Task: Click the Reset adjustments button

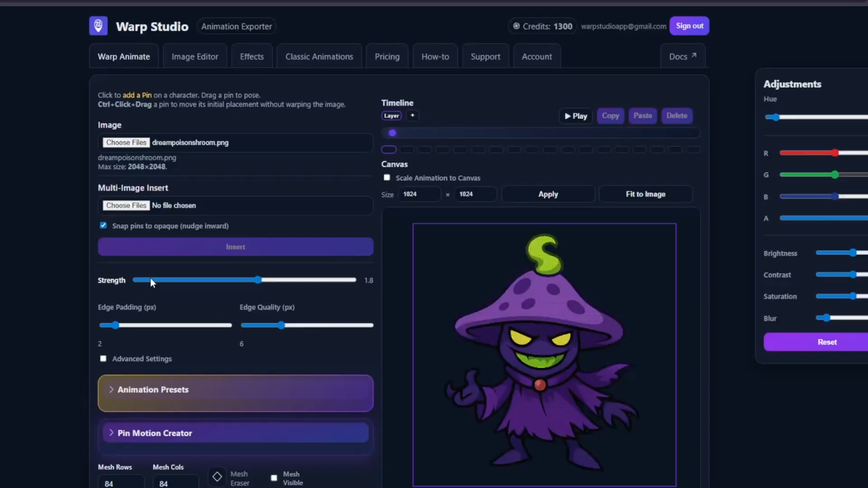Action: pyautogui.click(x=826, y=342)
